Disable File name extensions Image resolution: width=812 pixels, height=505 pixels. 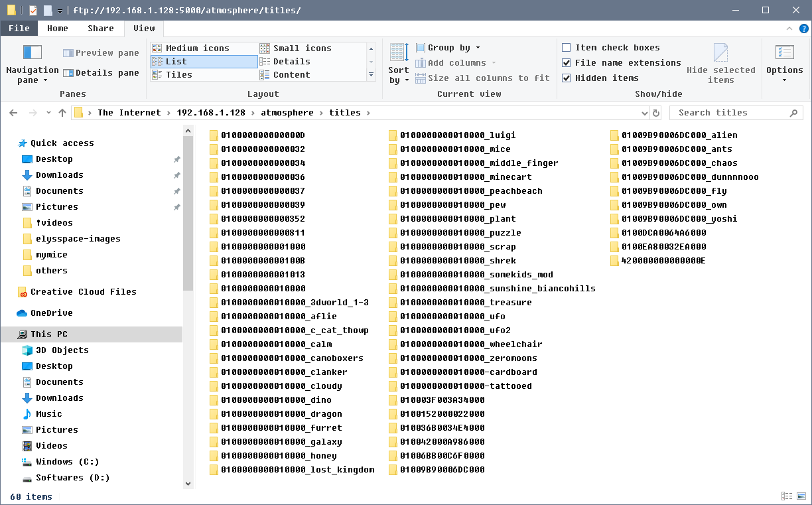coord(567,62)
